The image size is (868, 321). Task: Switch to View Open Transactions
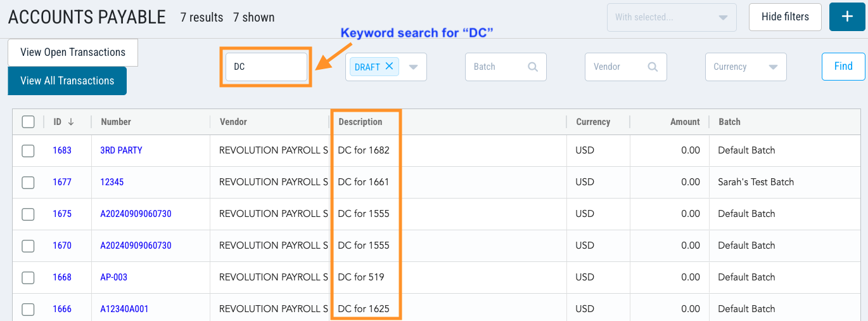pos(73,52)
